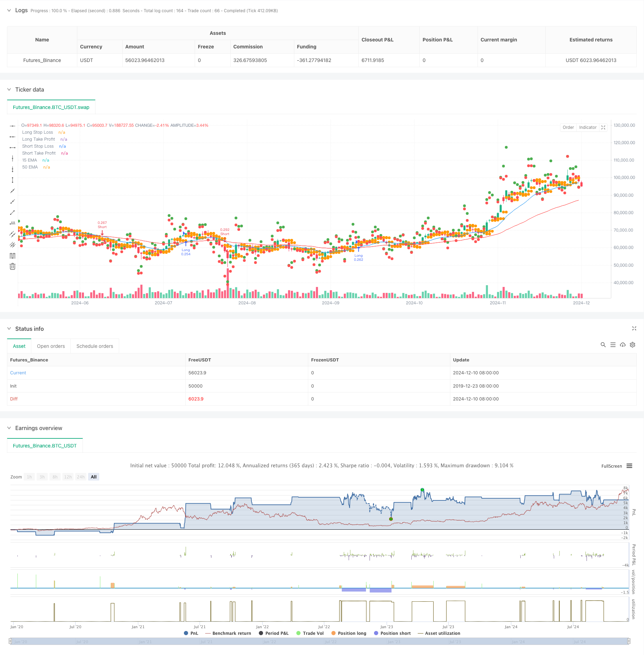Select the diagonal segment drawing tool
644x655 pixels.
(x=13, y=212)
